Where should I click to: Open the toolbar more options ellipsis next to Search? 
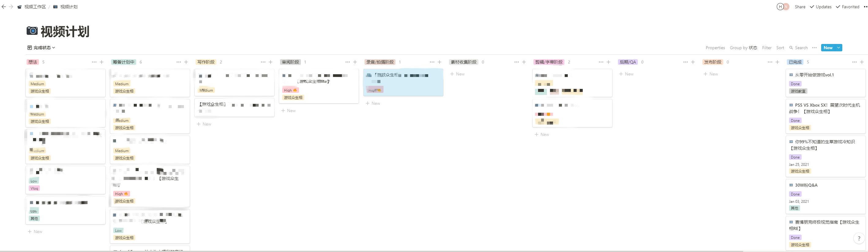click(814, 48)
